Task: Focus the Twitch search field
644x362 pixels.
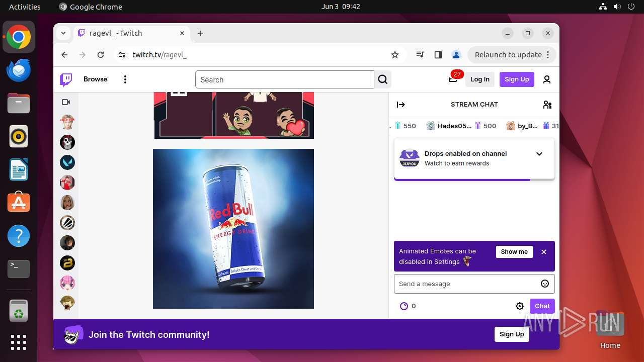Action: coord(285,79)
